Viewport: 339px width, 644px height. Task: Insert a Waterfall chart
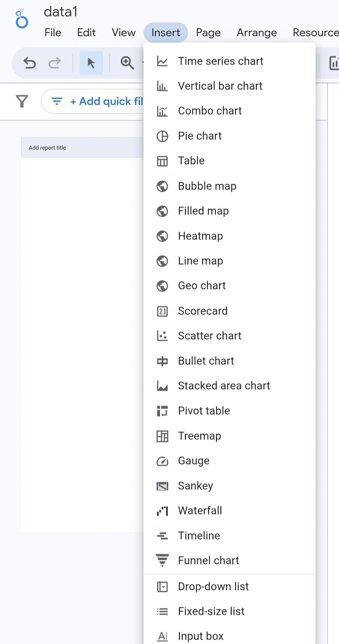[200, 510]
